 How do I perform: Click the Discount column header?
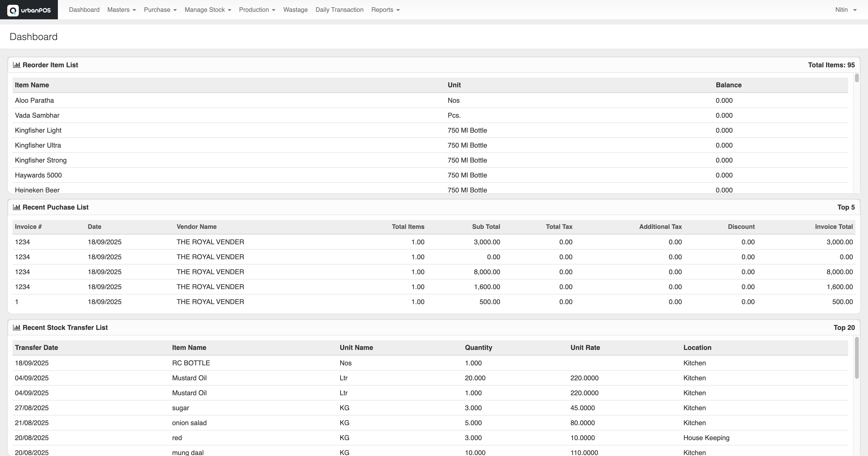point(741,226)
